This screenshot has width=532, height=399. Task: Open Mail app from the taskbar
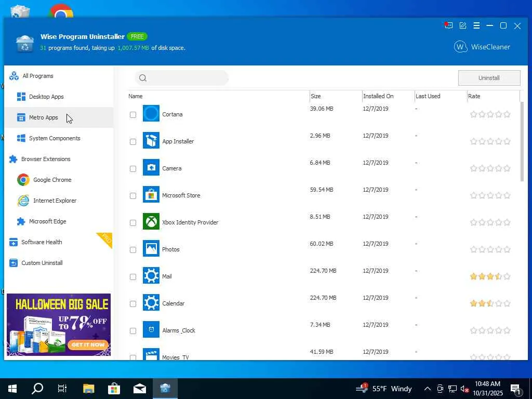[139, 389]
